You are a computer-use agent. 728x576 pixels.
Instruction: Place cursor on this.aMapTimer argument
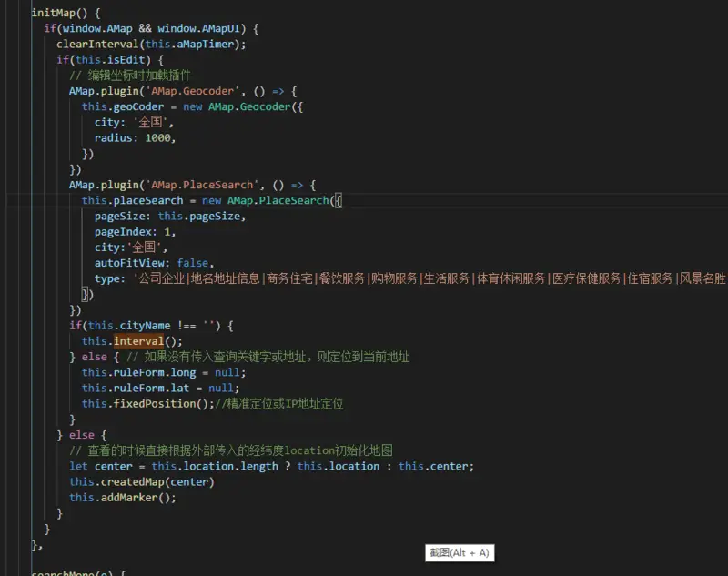pyautogui.click(x=189, y=45)
